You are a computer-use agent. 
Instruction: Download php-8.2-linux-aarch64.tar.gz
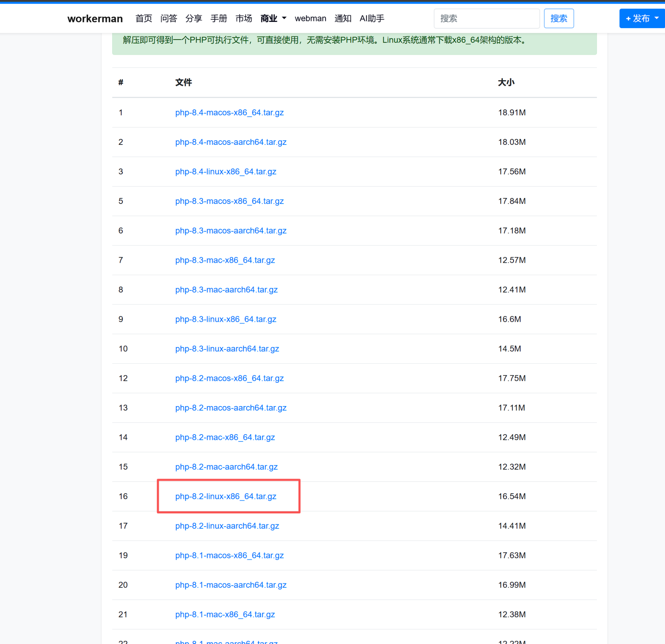(227, 526)
